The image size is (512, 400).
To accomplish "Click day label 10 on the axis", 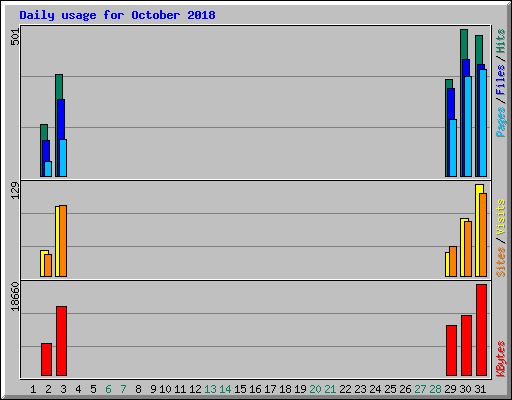I will [165, 389].
